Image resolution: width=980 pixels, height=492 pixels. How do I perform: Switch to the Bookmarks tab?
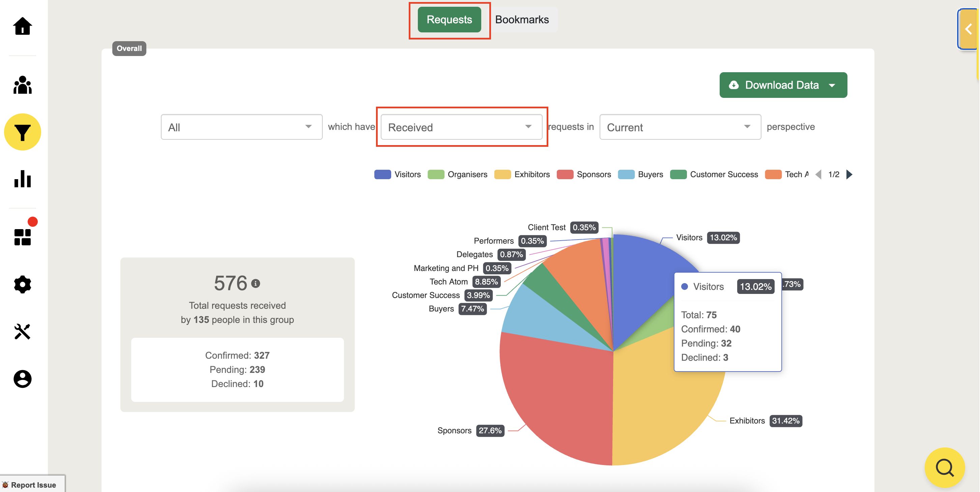tap(522, 20)
